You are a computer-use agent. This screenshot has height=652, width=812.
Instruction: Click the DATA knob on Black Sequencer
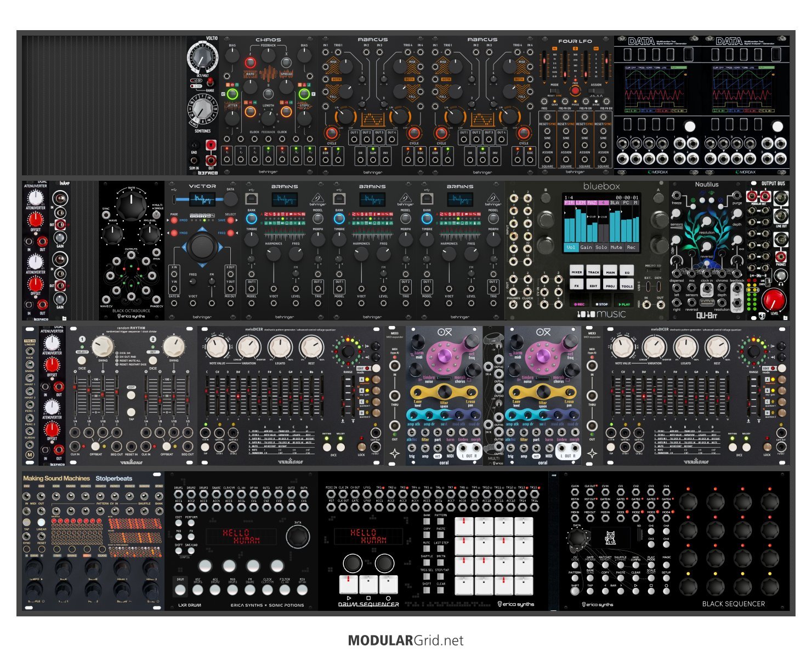tap(577, 537)
